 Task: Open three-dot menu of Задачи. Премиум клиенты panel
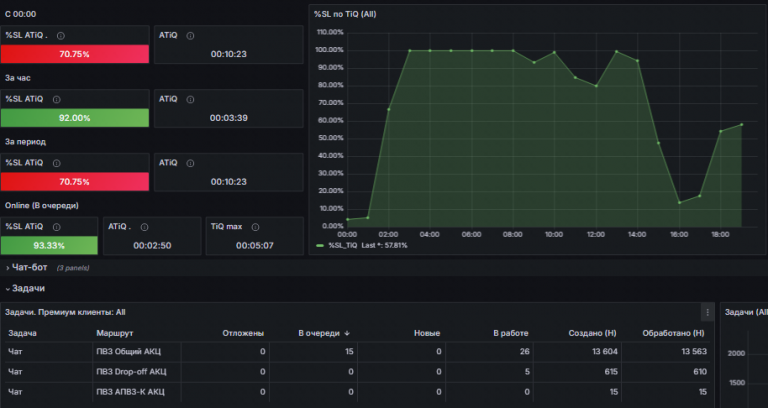(x=707, y=312)
